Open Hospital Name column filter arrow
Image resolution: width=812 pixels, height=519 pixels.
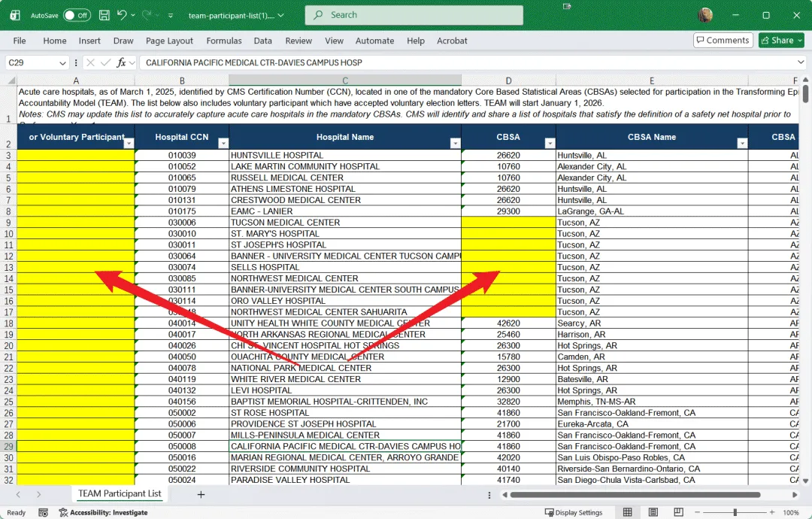click(455, 144)
